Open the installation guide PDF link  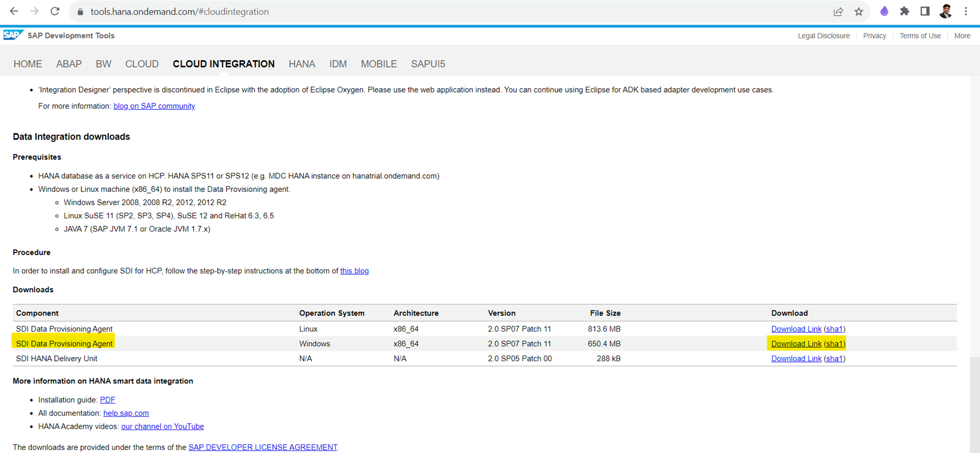pos(107,400)
